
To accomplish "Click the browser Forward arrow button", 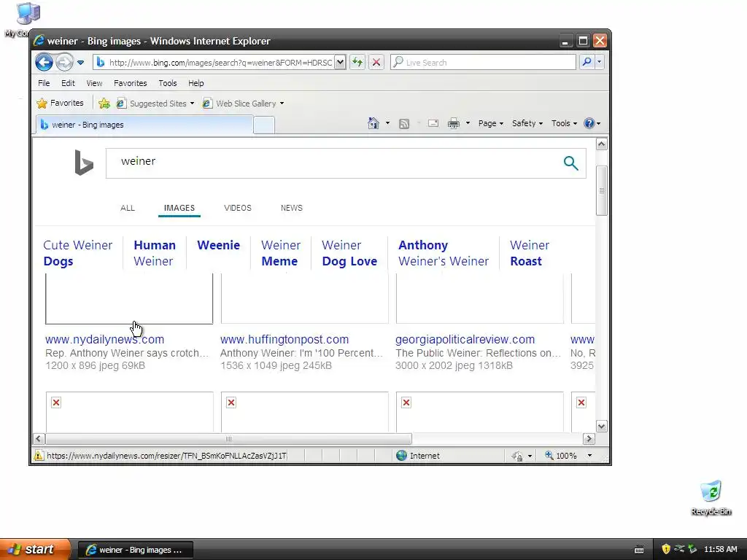I will 64,63.
